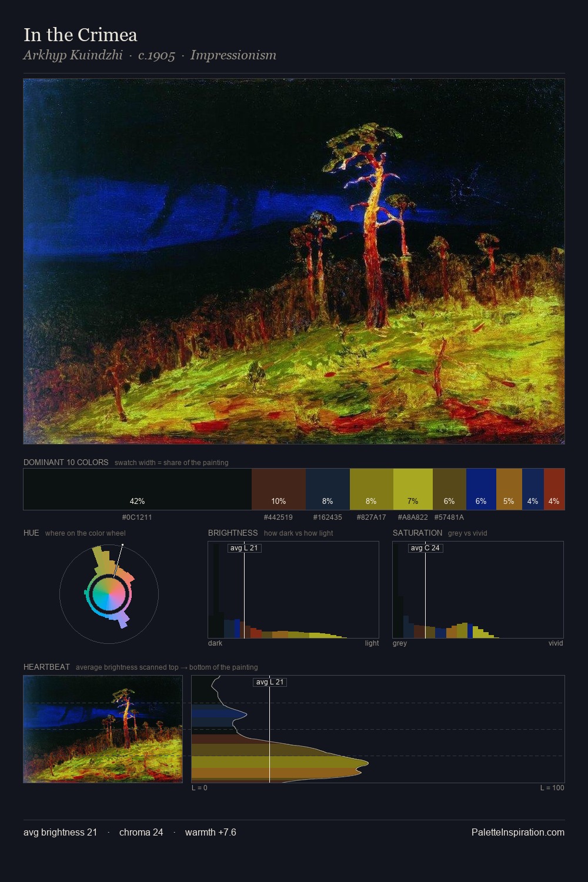Click the dark olive-brown 6% swatch
The image size is (588, 882).
tap(449, 489)
